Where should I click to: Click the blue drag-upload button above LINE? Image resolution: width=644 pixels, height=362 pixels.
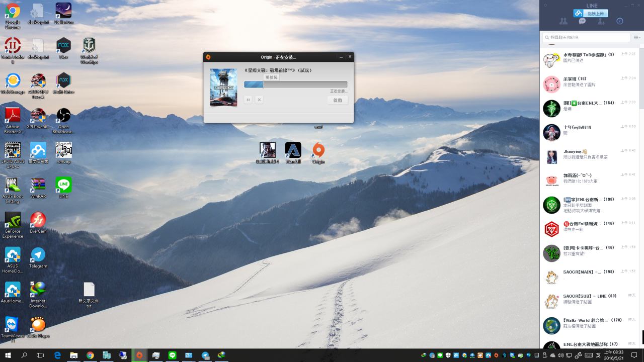591,13
